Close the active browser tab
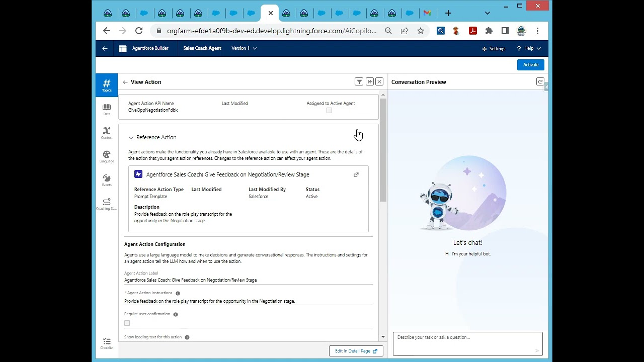The height and width of the screenshot is (362, 644). pyautogui.click(x=270, y=13)
